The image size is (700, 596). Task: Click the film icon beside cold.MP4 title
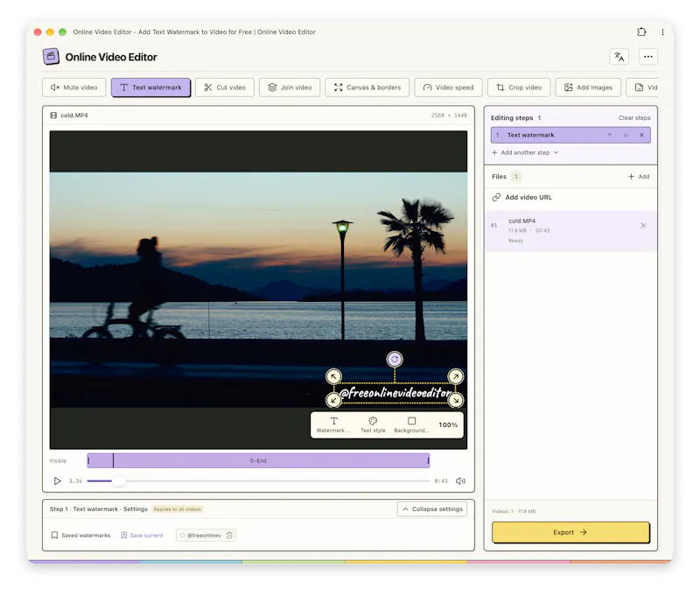coord(53,116)
